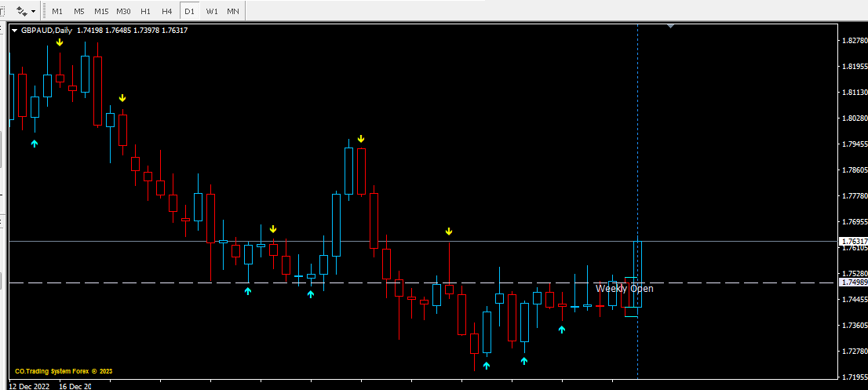868x390 pixels.
Task: Click the 1.71955 price scale value
Action: (x=854, y=377)
